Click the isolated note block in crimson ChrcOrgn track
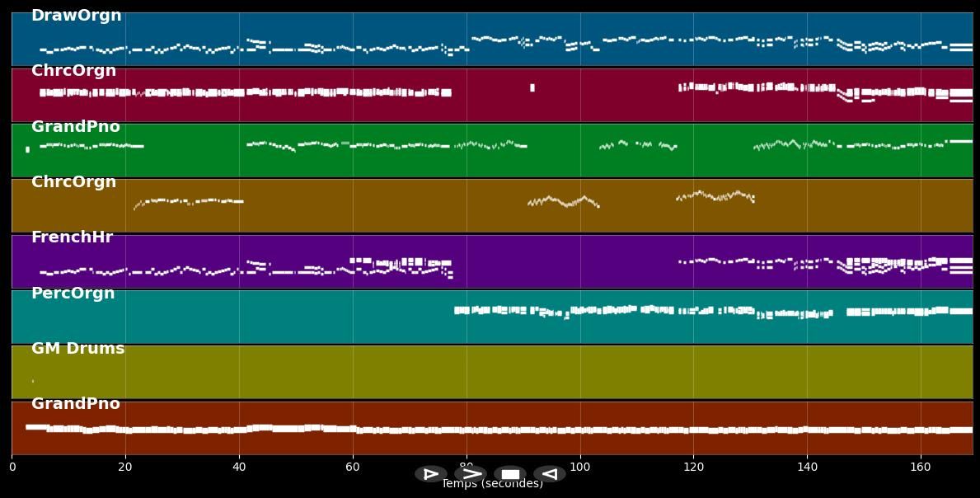Image resolution: width=980 pixels, height=498 pixels. coord(532,87)
